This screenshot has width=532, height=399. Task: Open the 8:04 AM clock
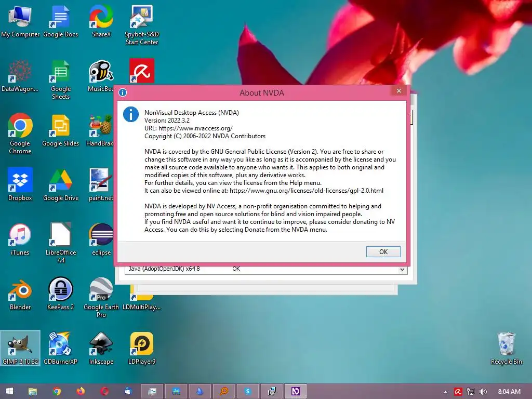(509, 392)
